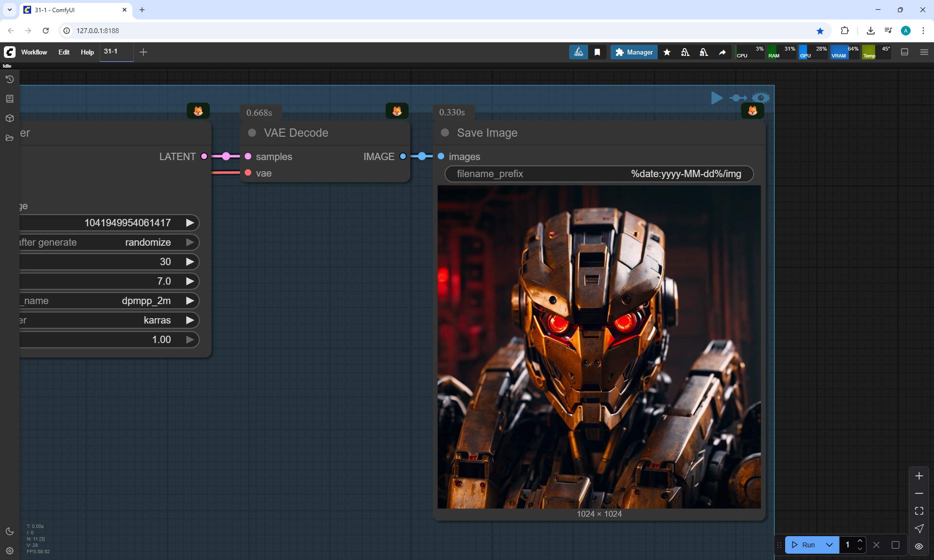The height and width of the screenshot is (560, 934).
Task: Click the fox badge above Save Image node
Action: point(753,111)
